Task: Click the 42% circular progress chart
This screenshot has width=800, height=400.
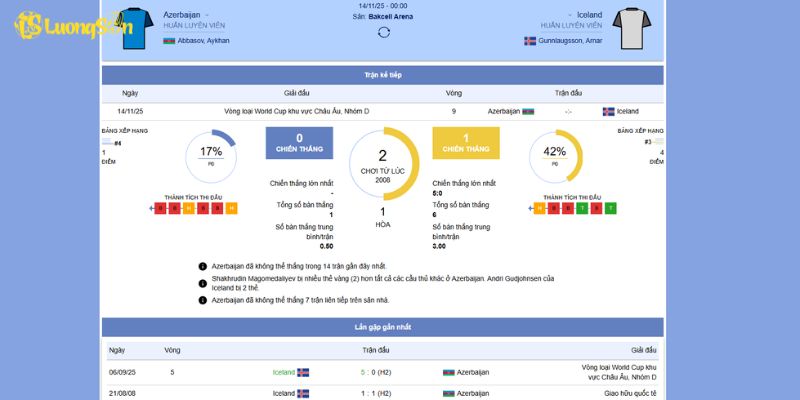Action: coord(555,155)
